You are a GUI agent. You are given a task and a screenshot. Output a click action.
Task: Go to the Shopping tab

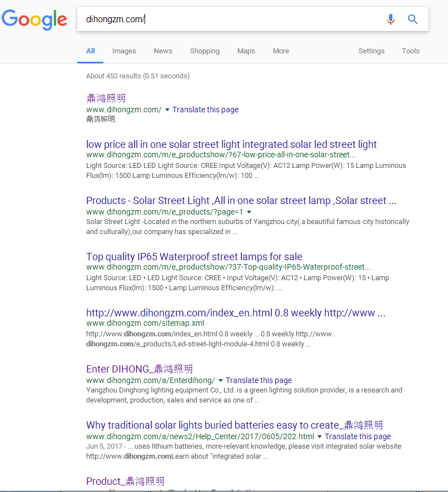click(205, 51)
